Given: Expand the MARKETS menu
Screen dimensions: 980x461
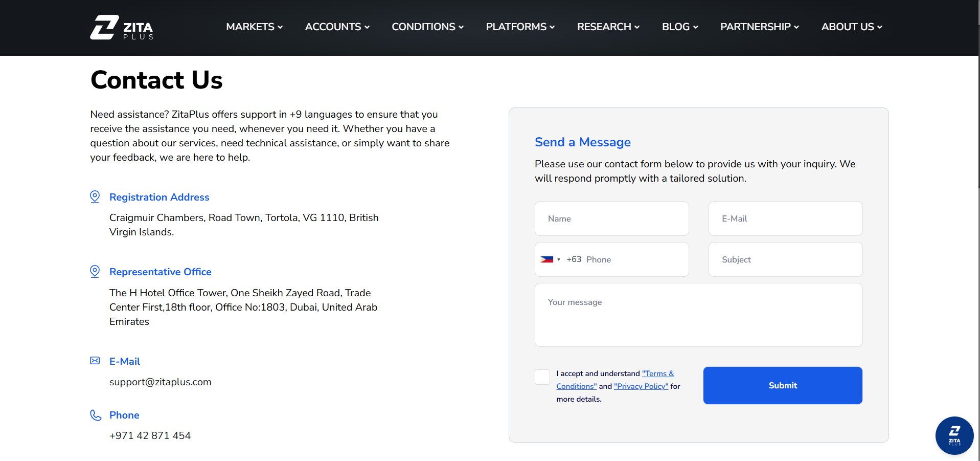Looking at the screenshot, I should [x=254, y=27].
